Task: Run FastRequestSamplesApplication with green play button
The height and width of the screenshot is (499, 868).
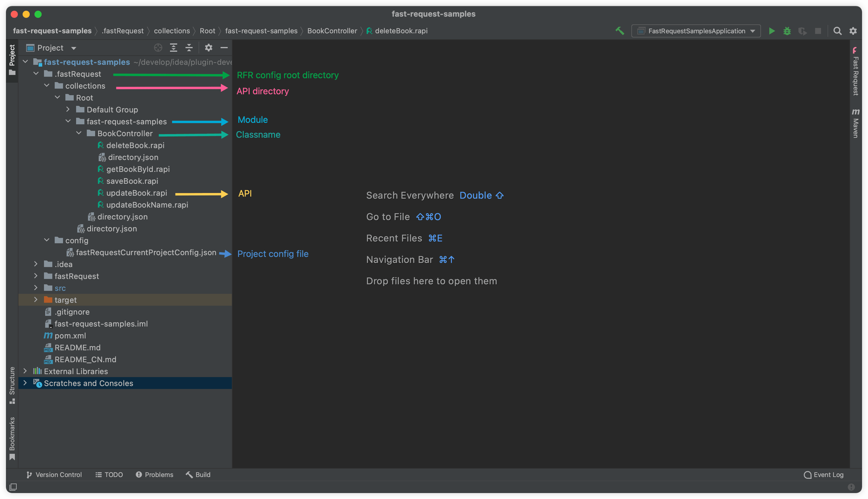Action: [x=771, y=31]
